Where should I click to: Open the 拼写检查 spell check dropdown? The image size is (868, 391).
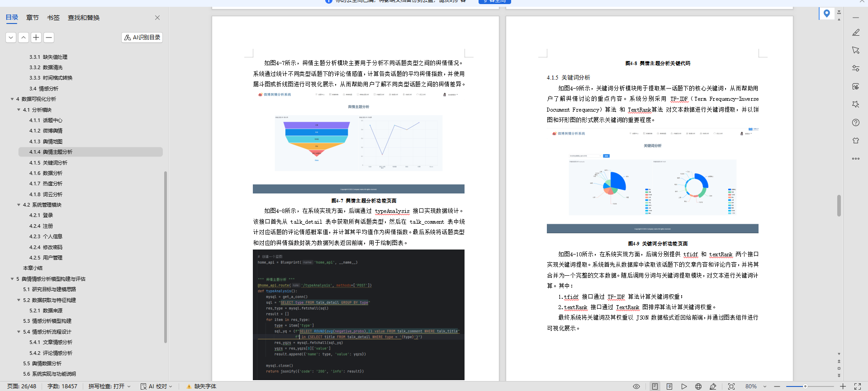click(109, 386)
